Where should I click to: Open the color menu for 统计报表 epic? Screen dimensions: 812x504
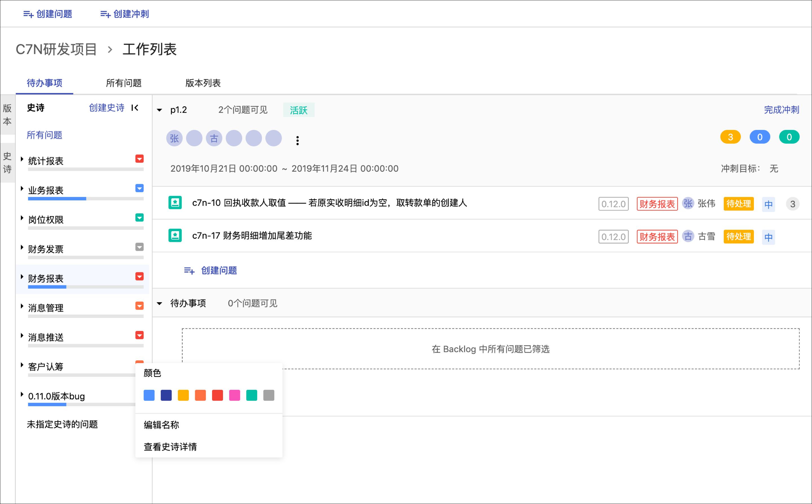coord(139,159)
